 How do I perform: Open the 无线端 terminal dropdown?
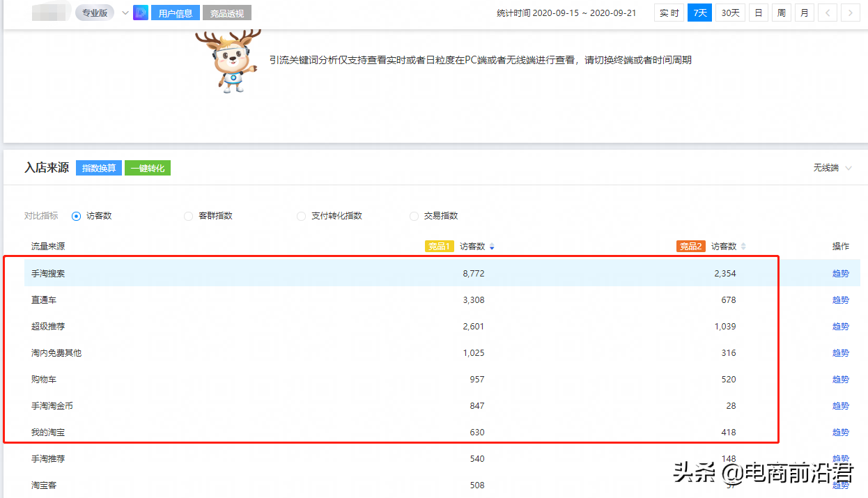click(x=832, y=168)
